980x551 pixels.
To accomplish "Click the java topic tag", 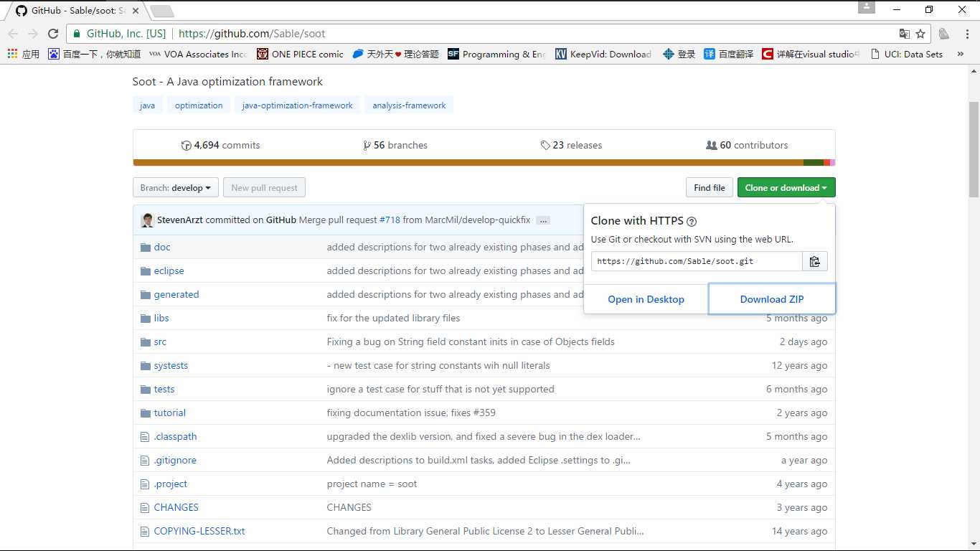I will (x=147, y=105).
